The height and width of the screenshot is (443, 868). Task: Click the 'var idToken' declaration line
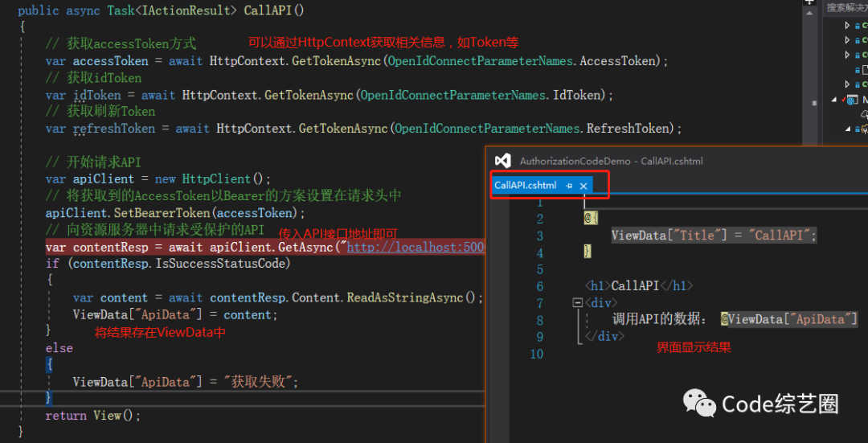[x=330, y=95]
